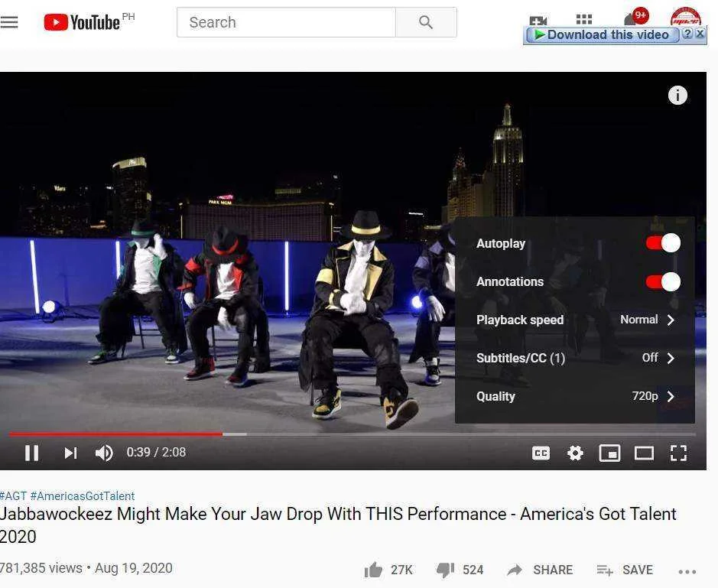Skip to next video

click(70, 453)
